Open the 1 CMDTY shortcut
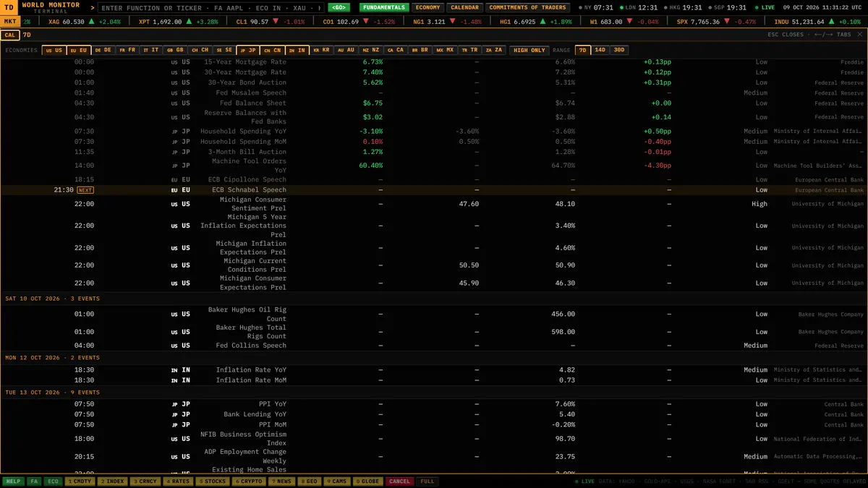The image size is (868, 488). (80, 481)
